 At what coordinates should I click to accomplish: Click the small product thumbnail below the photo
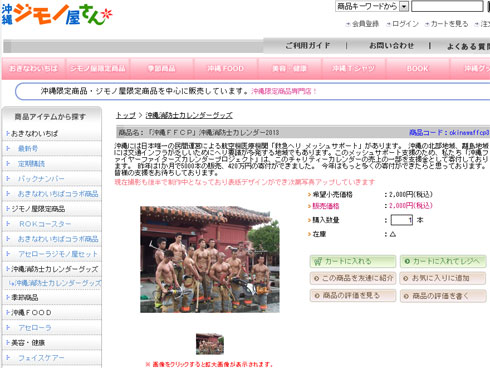tap(210, 344)
